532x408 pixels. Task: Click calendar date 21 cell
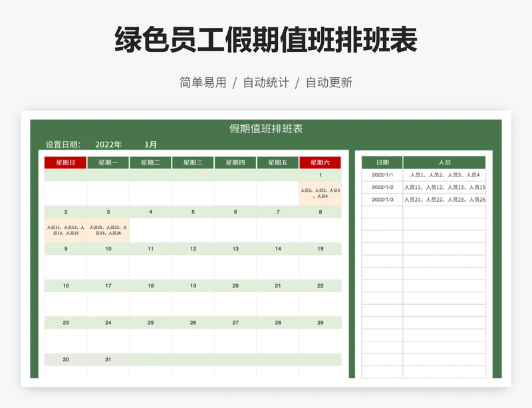[x=277, y=286]
